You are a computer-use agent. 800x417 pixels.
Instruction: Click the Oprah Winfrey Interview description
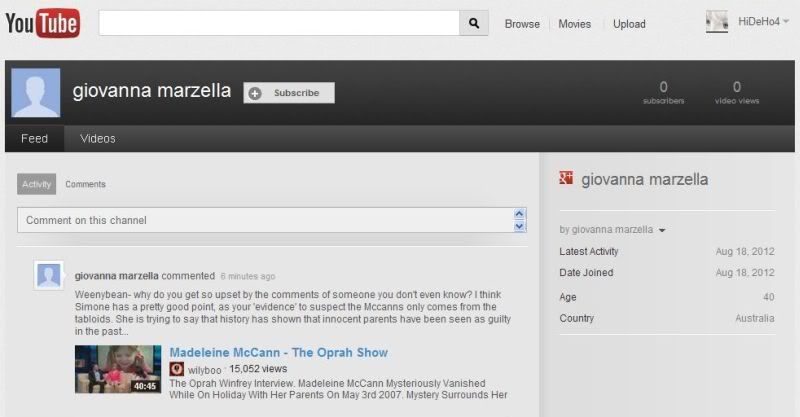[x=338, y=389]
